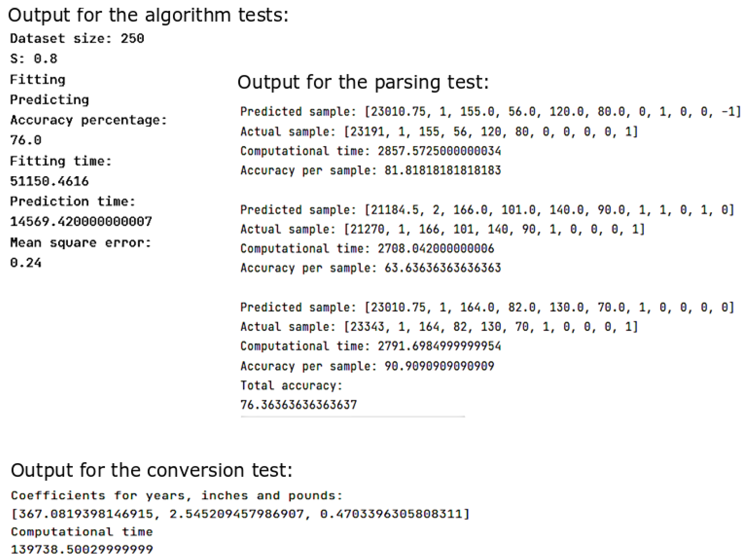Click the fitting time value 51150.4616

pos(49,181)
